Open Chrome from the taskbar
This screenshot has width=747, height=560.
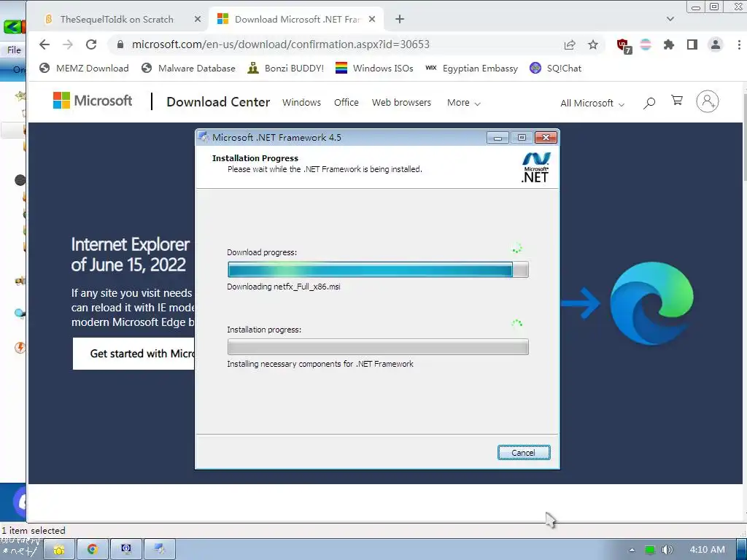click(x=93, y=550)
